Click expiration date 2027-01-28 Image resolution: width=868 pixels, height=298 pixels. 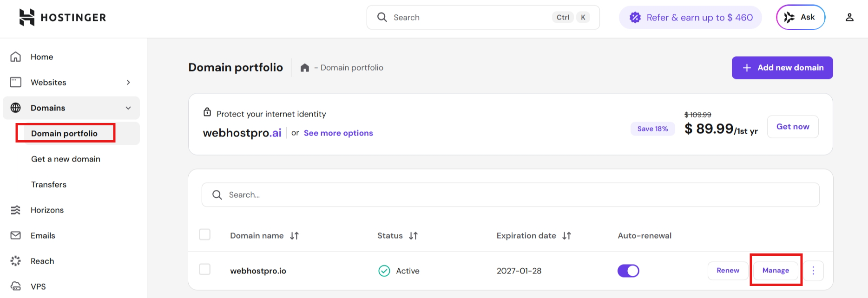point(519,271)
